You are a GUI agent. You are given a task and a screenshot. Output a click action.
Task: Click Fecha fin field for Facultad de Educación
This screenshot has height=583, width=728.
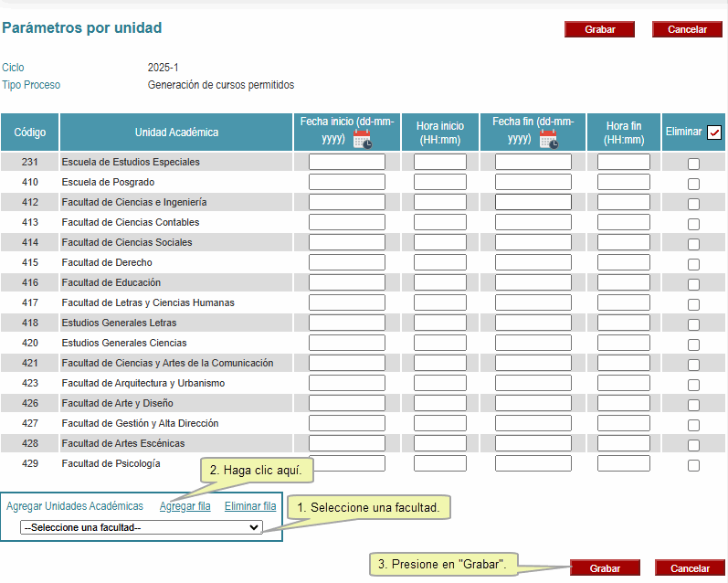click(533, 282)
